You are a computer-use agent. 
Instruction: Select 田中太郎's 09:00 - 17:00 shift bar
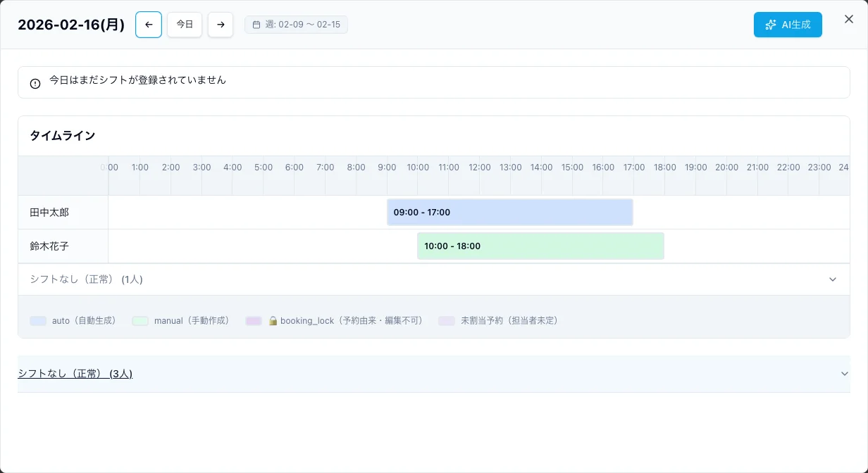point(509,213)
